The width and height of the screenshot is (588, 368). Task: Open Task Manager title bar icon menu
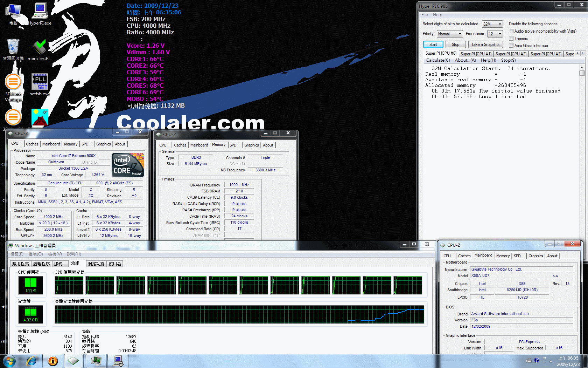click(11, 245)
